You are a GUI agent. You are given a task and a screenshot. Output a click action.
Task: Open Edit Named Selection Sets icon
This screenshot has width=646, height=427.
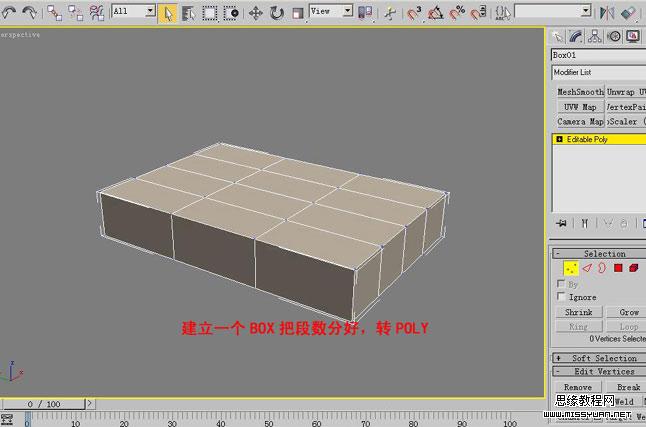(x=503, y=13)
